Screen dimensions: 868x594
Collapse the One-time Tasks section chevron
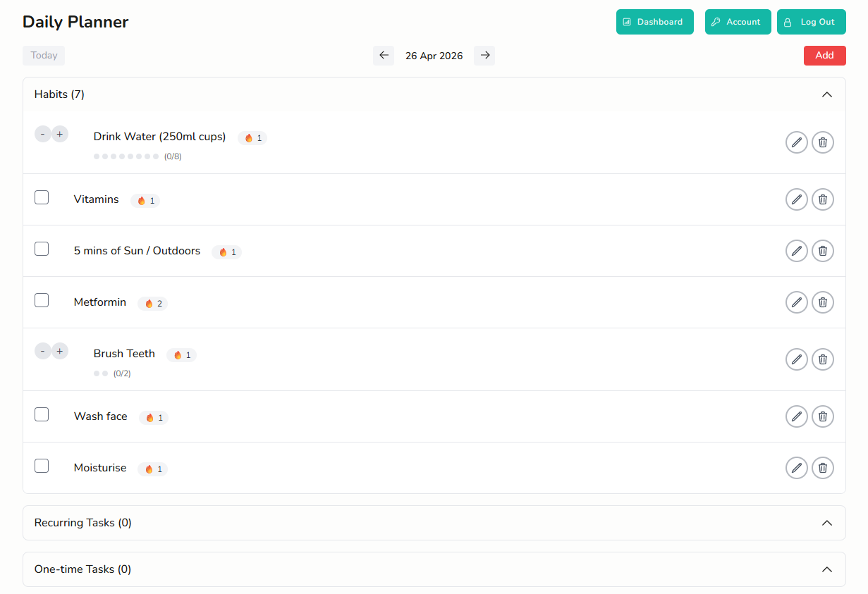827,569
